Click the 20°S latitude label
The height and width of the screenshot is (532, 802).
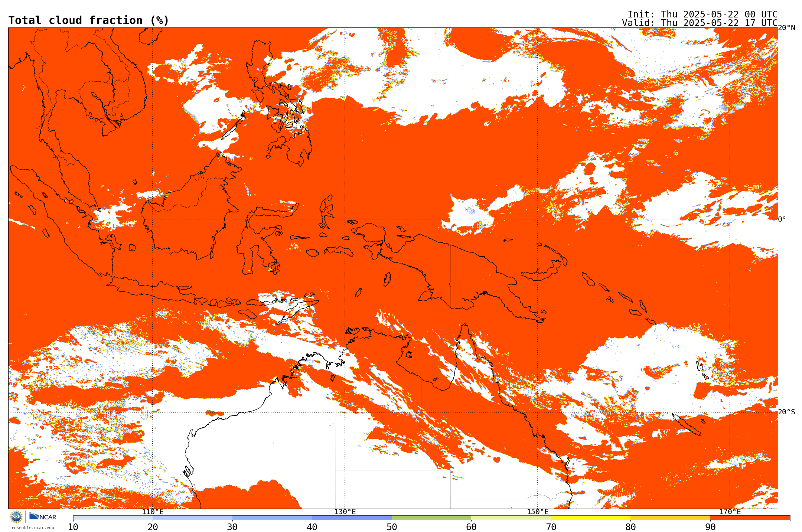(x=787, y=412)
